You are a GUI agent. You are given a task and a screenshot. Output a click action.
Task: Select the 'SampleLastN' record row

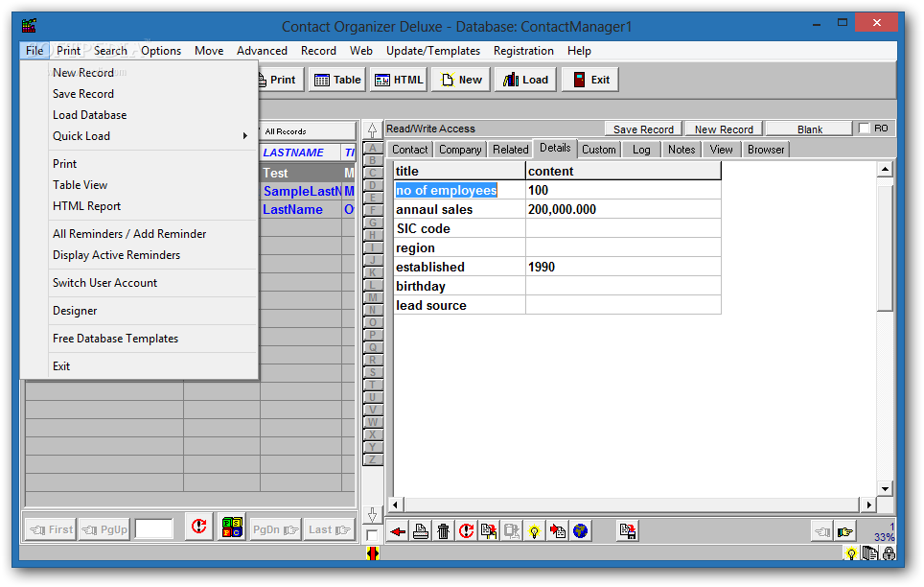(x=309, y=191)
